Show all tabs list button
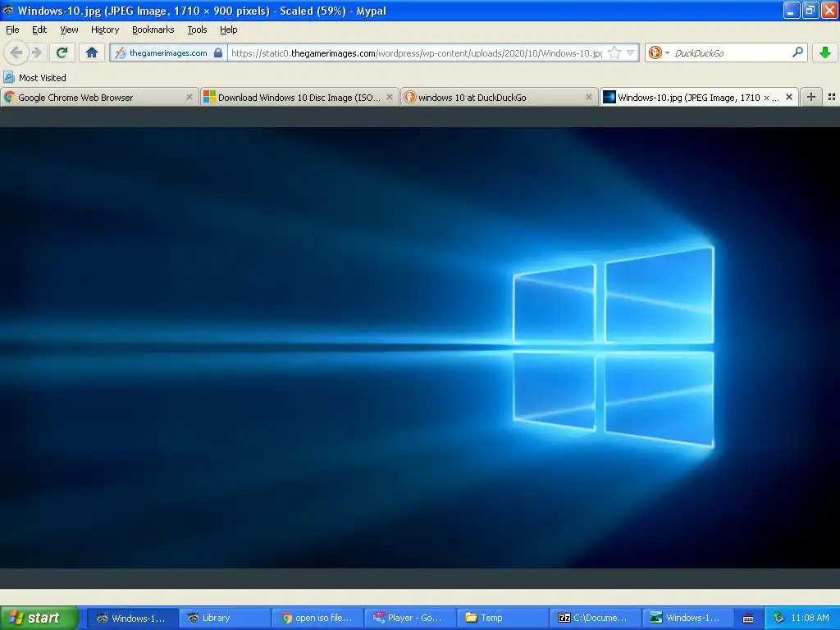The width and height of the screenshot is (840, 630). tap(832, 97)
